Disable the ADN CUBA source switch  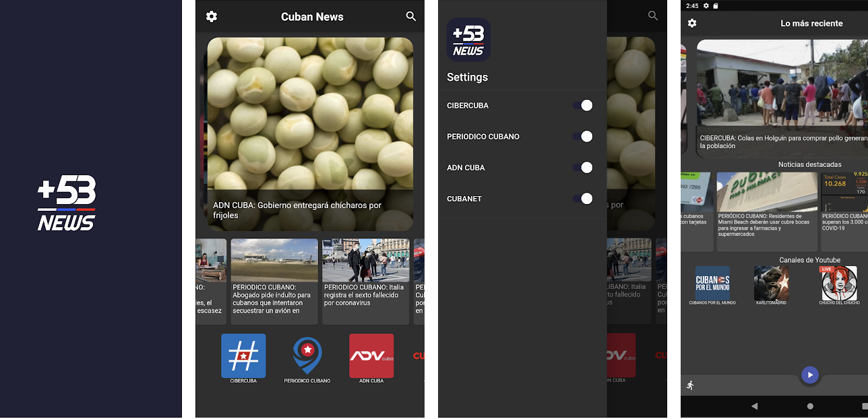pyautogui.click(x=583, y=168)
